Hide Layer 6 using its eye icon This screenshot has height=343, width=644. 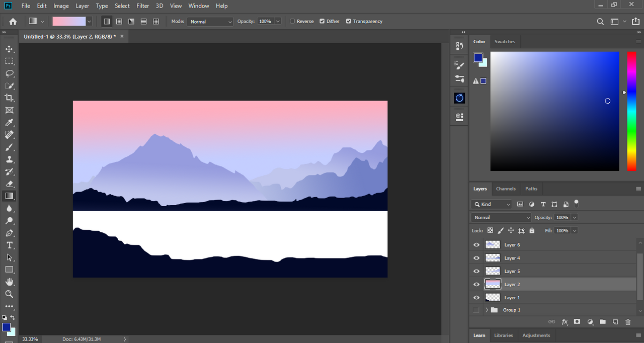(476, 245)
